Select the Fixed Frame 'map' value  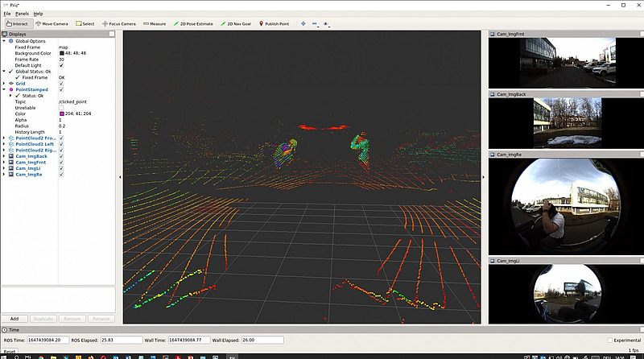[64, 47]
